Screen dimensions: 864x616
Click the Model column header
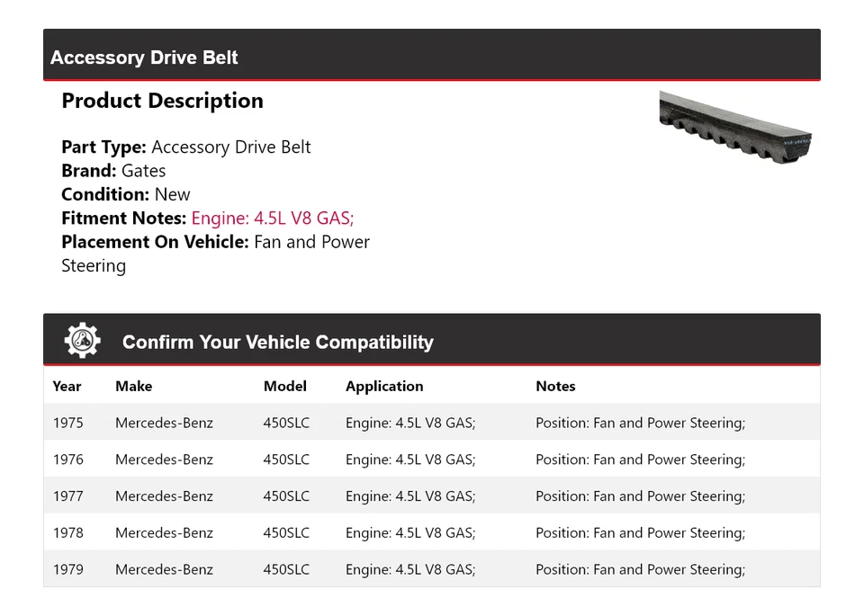click(x=284, y=386)
